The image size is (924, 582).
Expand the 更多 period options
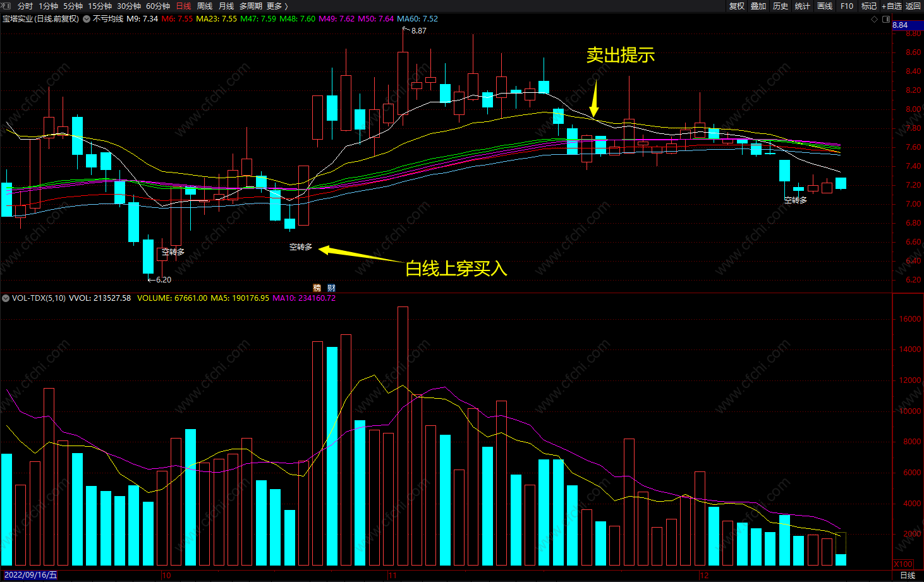277,6
